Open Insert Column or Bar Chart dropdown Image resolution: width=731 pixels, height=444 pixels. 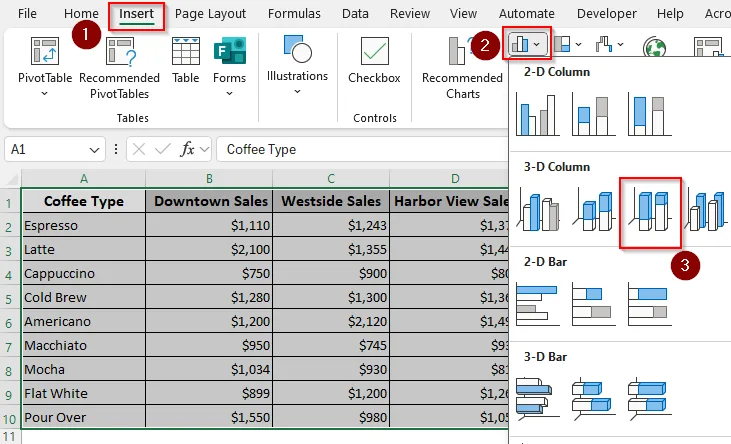pyautogui.click(x=527, y=44)
